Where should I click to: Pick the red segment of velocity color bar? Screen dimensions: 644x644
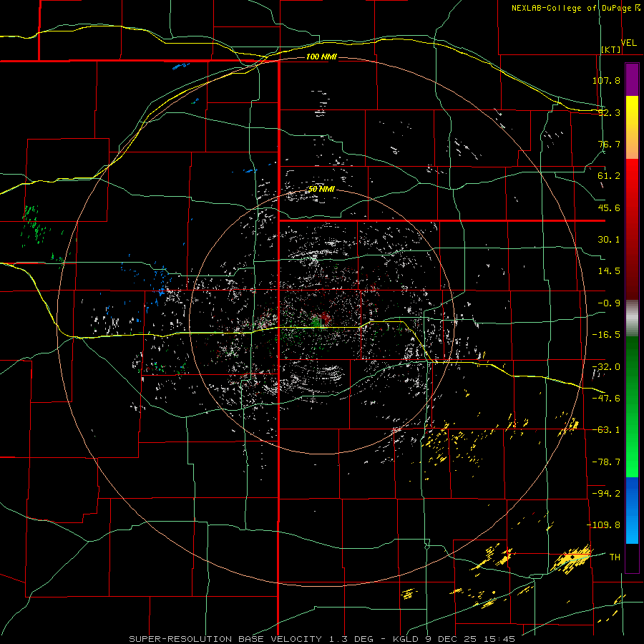632,229
